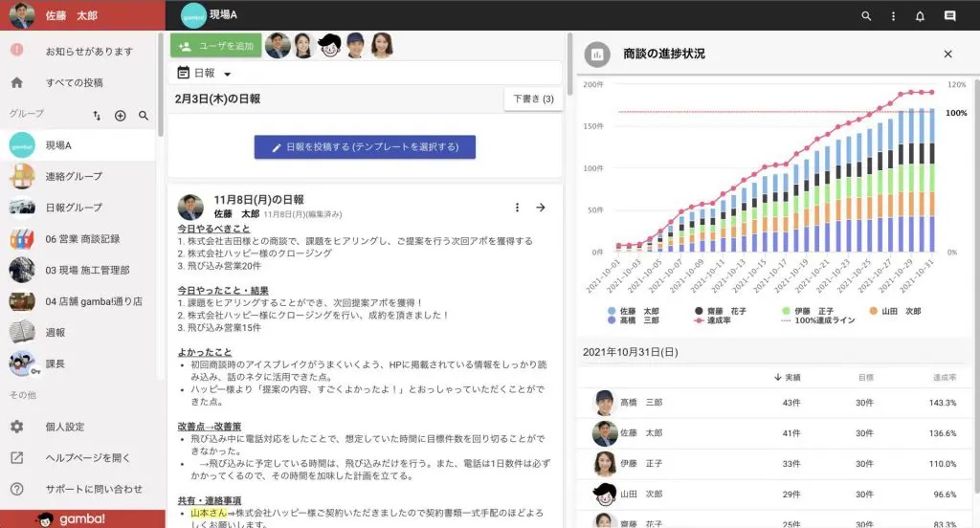Open すべての投稿 link

pyautogui.click(x=75, y=82)
